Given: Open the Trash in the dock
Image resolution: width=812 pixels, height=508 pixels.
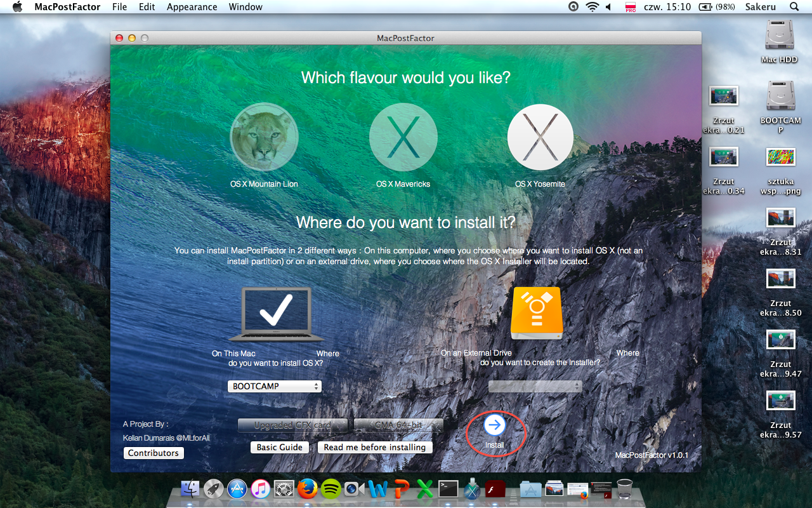Looking at the screenshot, I should click(x=624, y=488).
